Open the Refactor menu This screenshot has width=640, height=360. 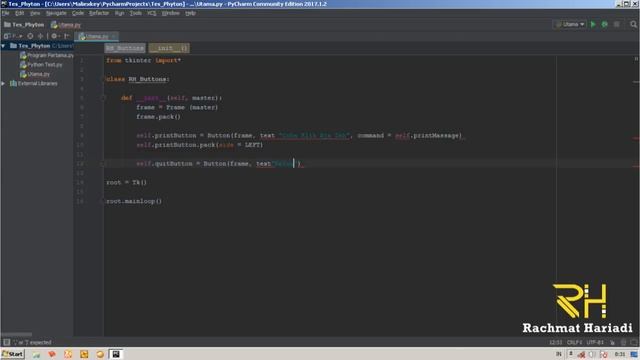[x=99, y=13]
